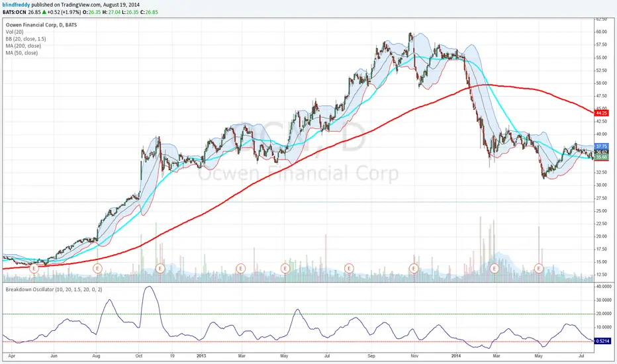The image size is (617, 364).
Task: Click the 60.00 level on the price scale
Action: coord(601,32)
